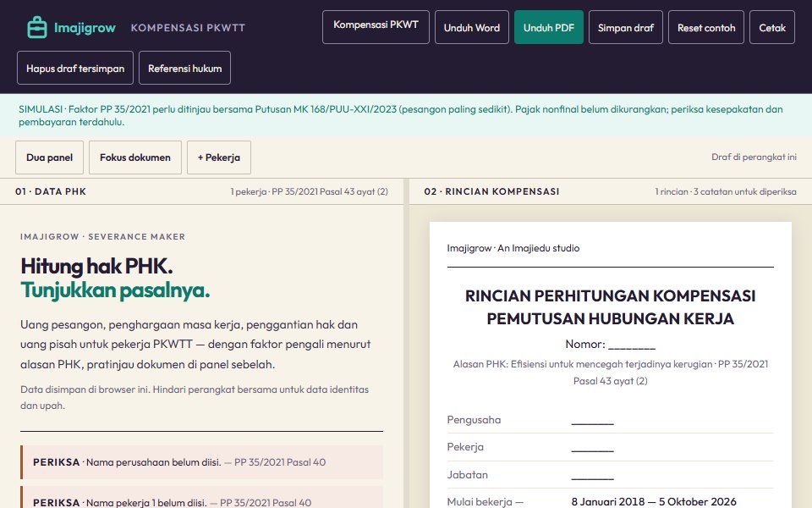Click 'Data disimpan di browser ini' privacy note
812x508 pixels.
pyautogui.click(x=195, y=398)
